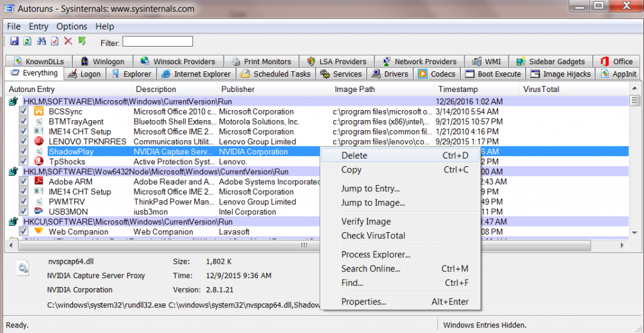644x333 pixels.
Task: Select Verify Image in context menu
Action: click(x=401, y=222)
